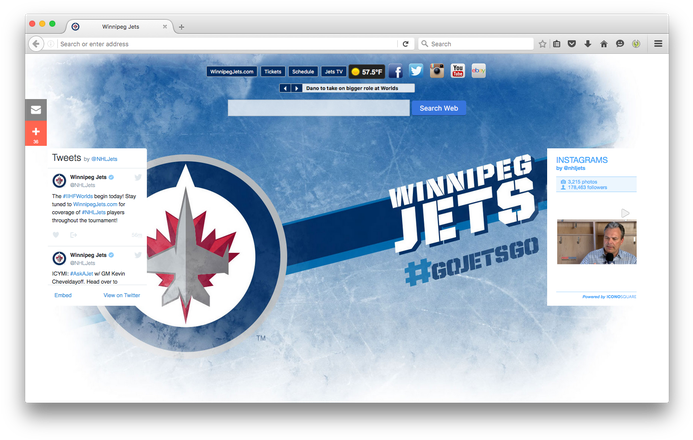Image resolution: width=693 pixels, height=440 pixels.
Task: Show next news headline arrow
Action: point(297,88)
